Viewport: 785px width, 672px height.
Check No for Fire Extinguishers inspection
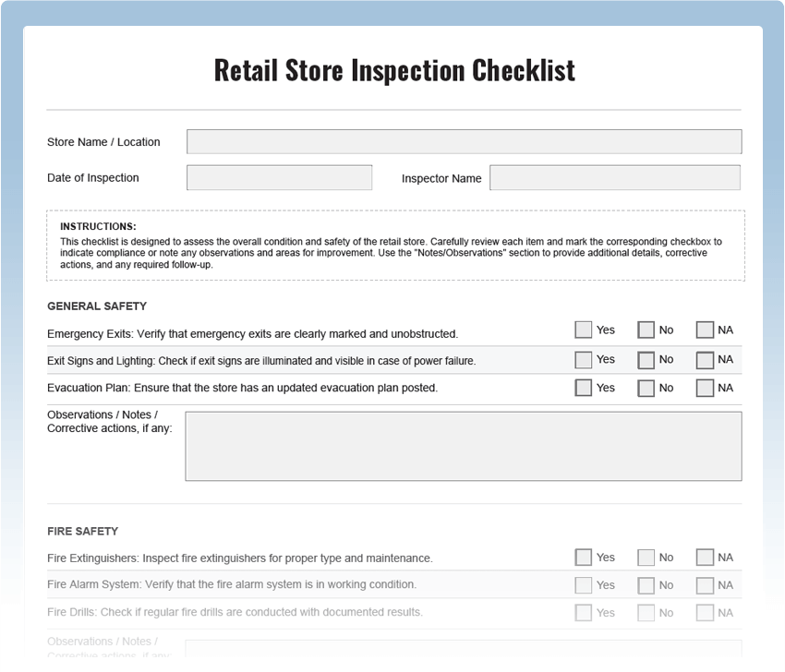[646, 557]
